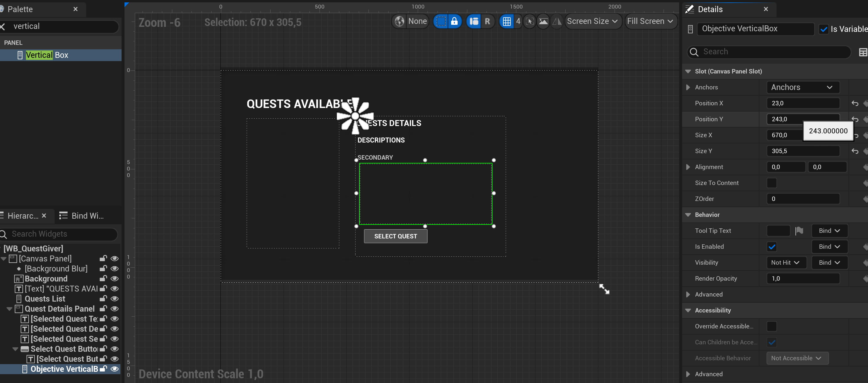
Task: Click the flag icon beside Tool Tip Text
Action: (799, 231)
